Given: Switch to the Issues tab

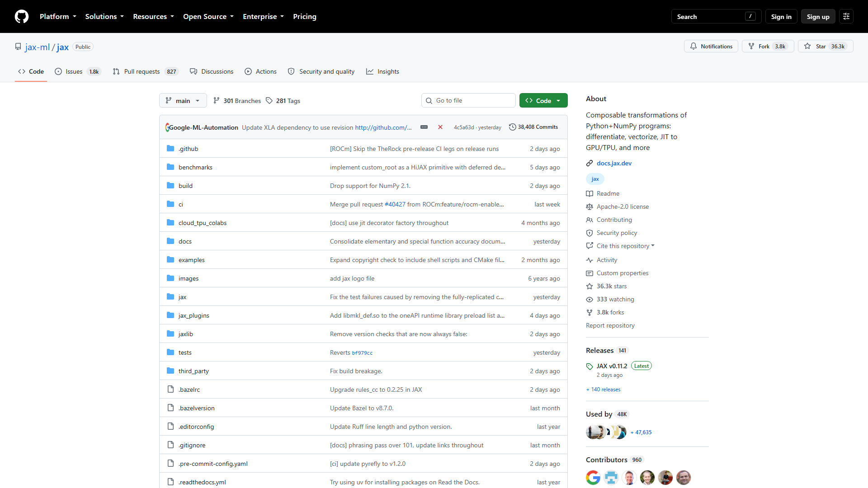Looking at the screenshot, I should [78, 71].
